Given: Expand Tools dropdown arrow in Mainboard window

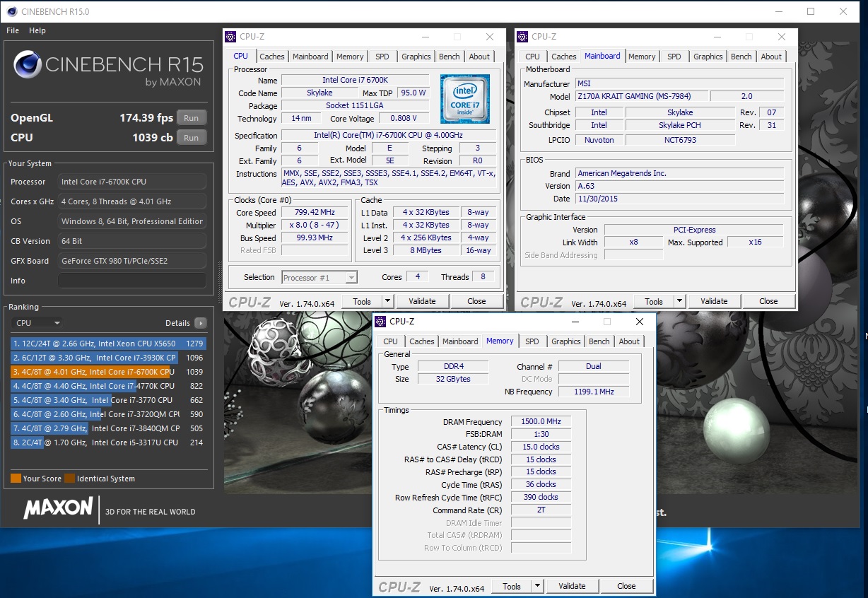Looking at the screenshot, I should click(679, 301).
